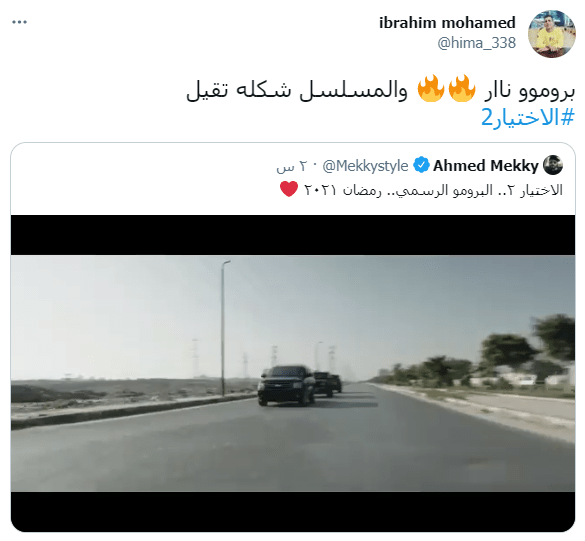Click the top black bar of video
The image size is (585, 541).
[x=293, y=235]
